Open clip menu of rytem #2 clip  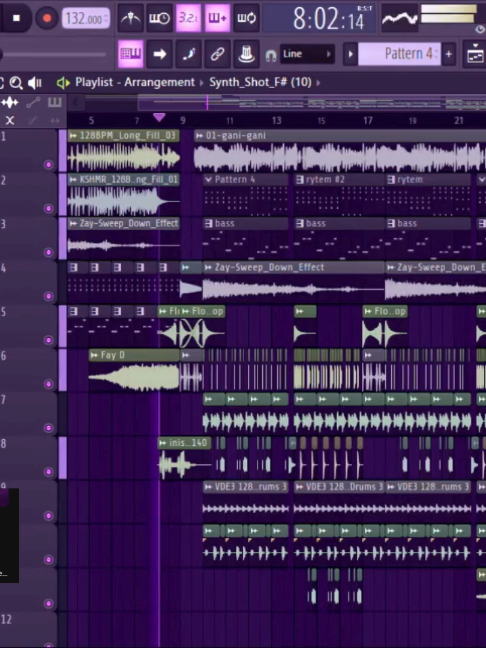(300, 180)
